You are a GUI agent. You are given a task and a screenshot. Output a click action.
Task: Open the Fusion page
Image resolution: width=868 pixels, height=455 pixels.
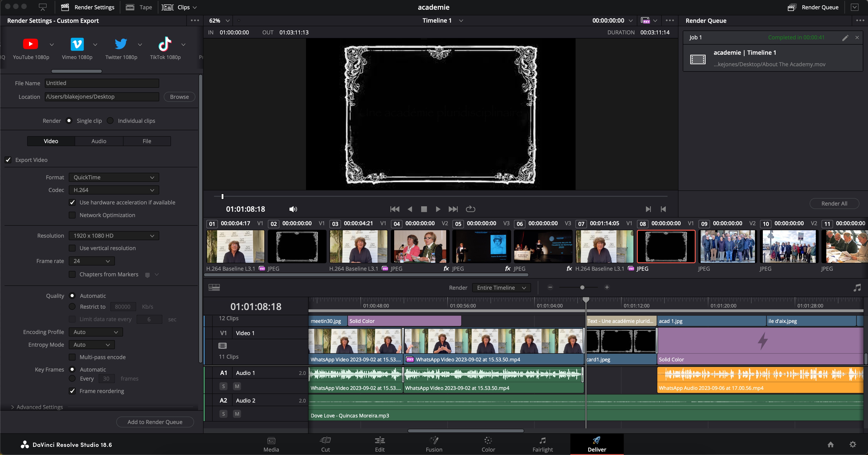(x=434, y=444)
